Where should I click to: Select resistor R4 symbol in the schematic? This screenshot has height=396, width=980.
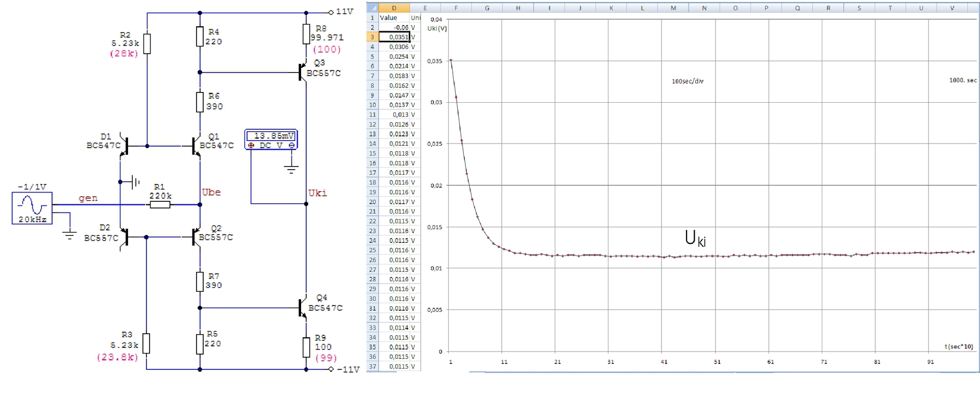click(200, 36)
